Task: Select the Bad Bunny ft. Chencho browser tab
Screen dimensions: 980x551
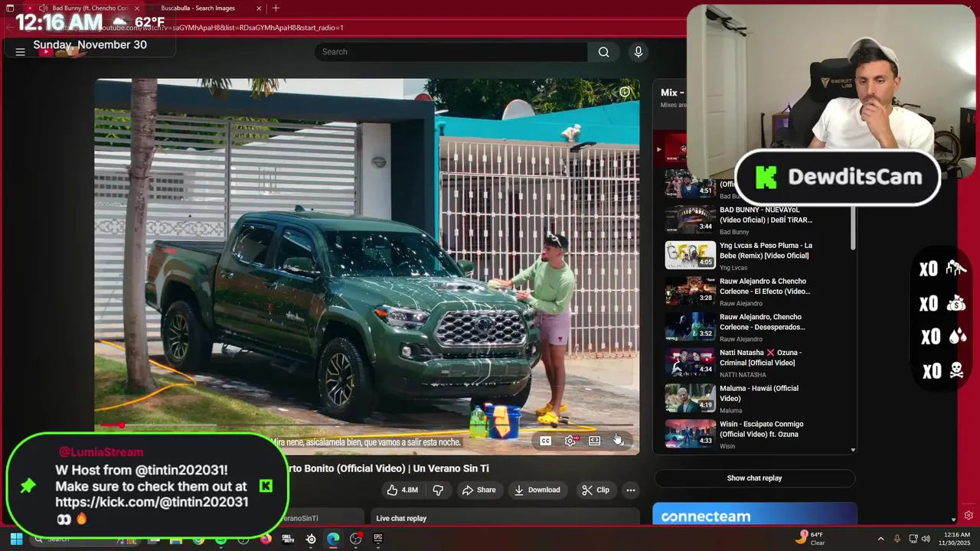Action: [x=90, y=8]
